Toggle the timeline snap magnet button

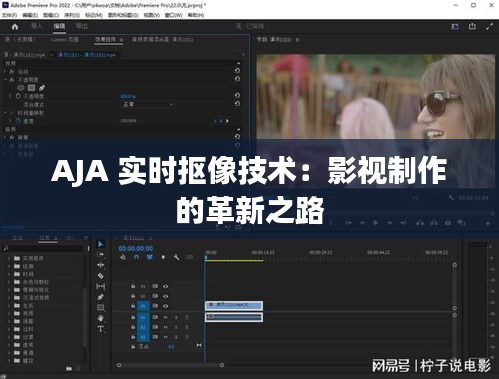point(136,257)
